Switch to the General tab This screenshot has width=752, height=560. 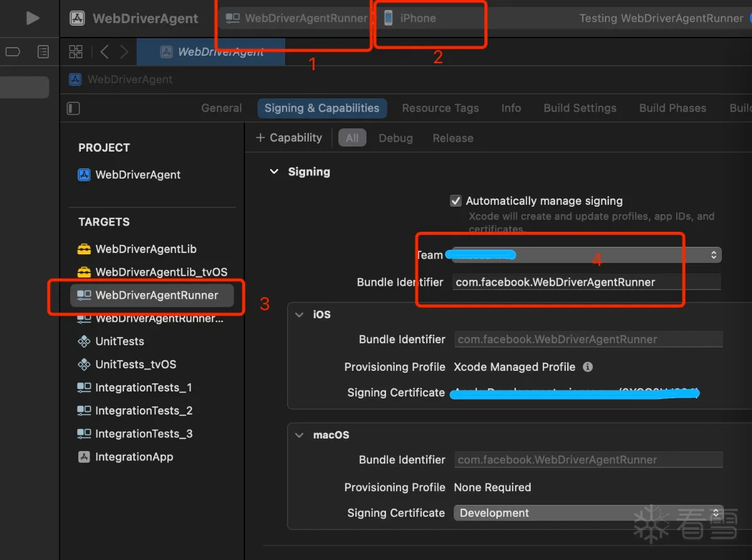[221, 108]
